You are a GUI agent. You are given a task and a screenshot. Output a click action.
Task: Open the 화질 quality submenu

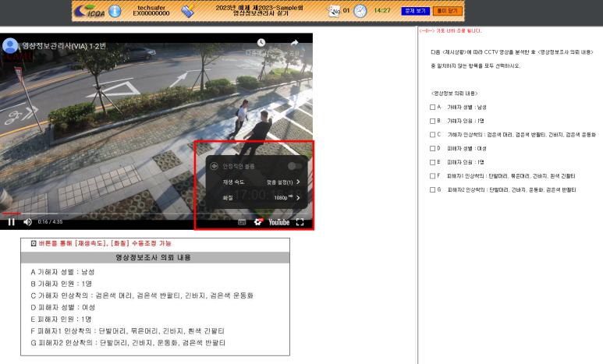pyautogui.click(x=257, y=197)
